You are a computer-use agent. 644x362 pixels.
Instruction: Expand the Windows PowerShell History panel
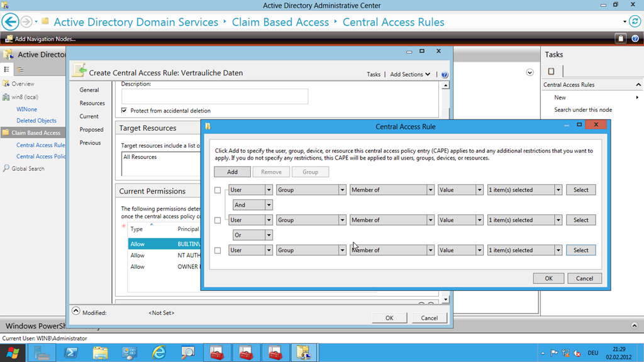pyautogui.click(x=634, y=326)
